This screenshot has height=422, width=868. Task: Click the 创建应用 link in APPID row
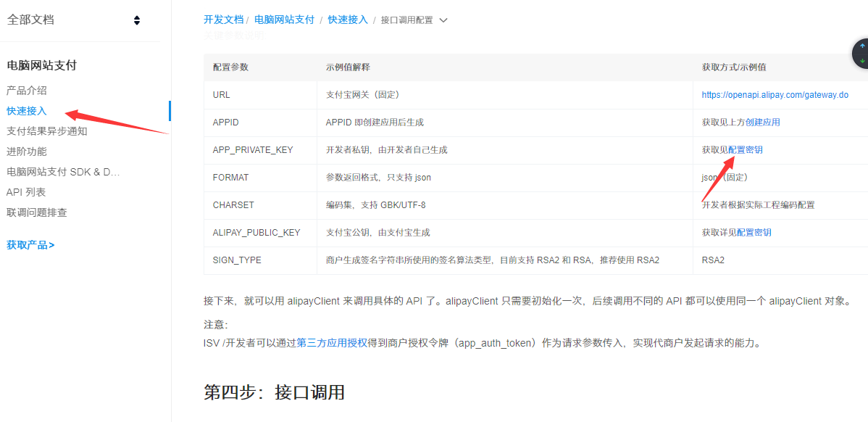[x=763, y=123]
